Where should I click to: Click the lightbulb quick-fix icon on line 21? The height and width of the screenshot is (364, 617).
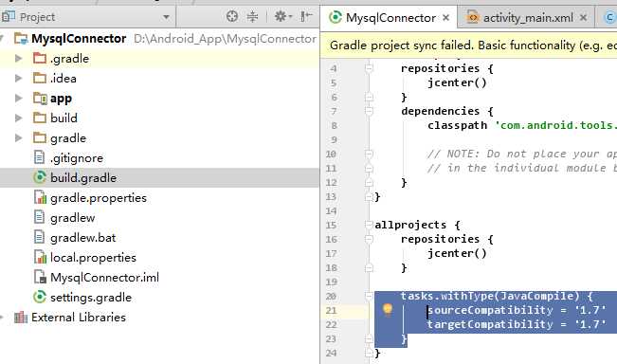(388, 310)
